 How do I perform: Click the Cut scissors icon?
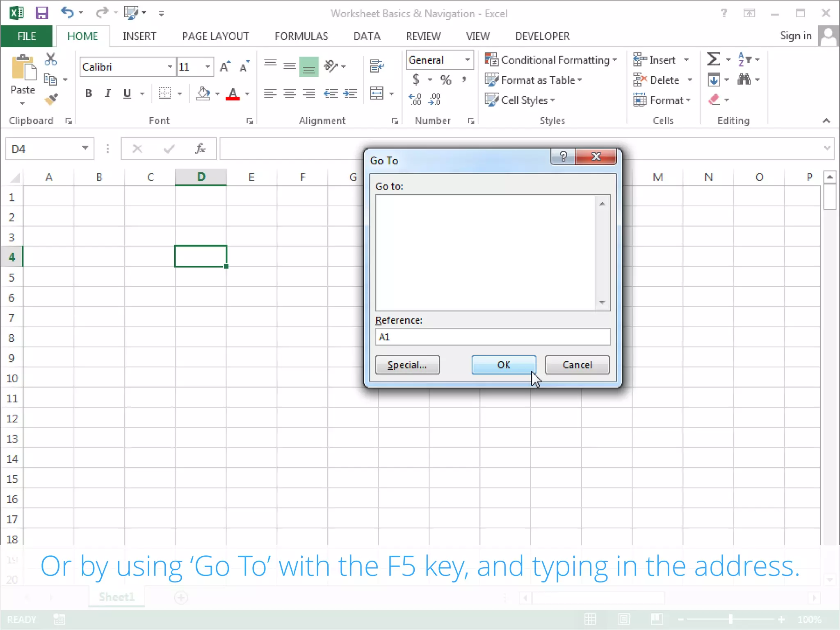click(51, 59)
